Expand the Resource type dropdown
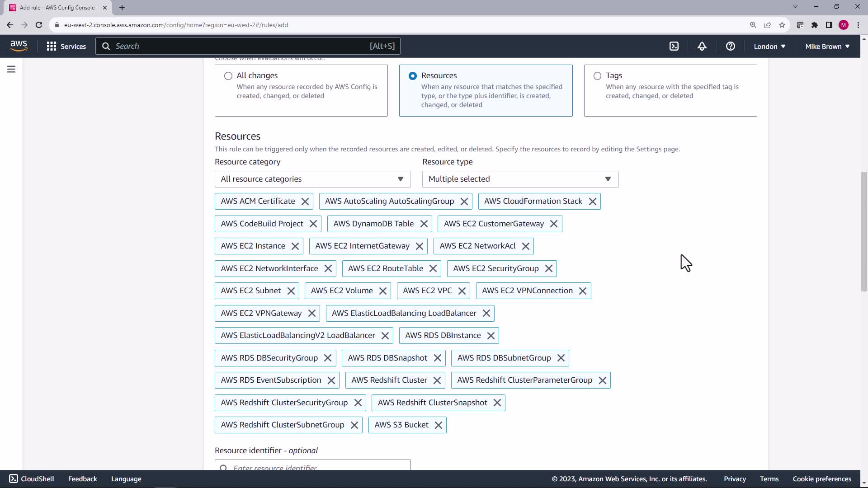The width and height of the screenshot is (868, 488). [520, 179]
